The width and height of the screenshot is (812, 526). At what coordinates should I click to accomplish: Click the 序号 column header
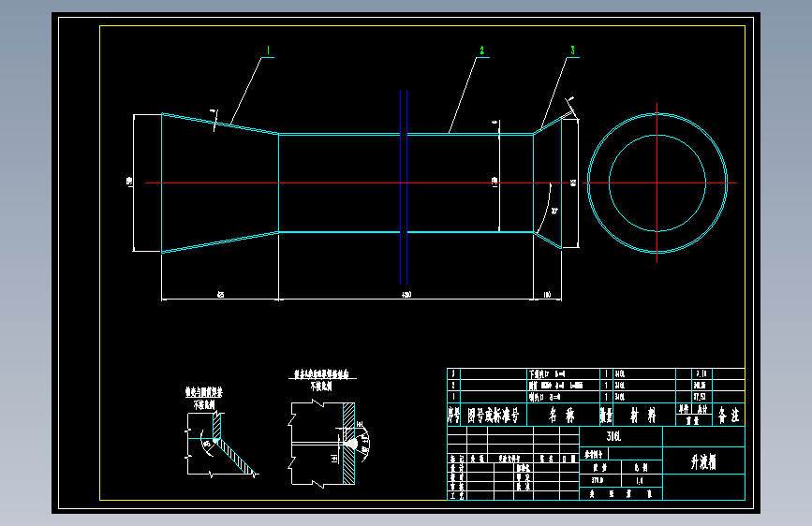tap(453, 415)
